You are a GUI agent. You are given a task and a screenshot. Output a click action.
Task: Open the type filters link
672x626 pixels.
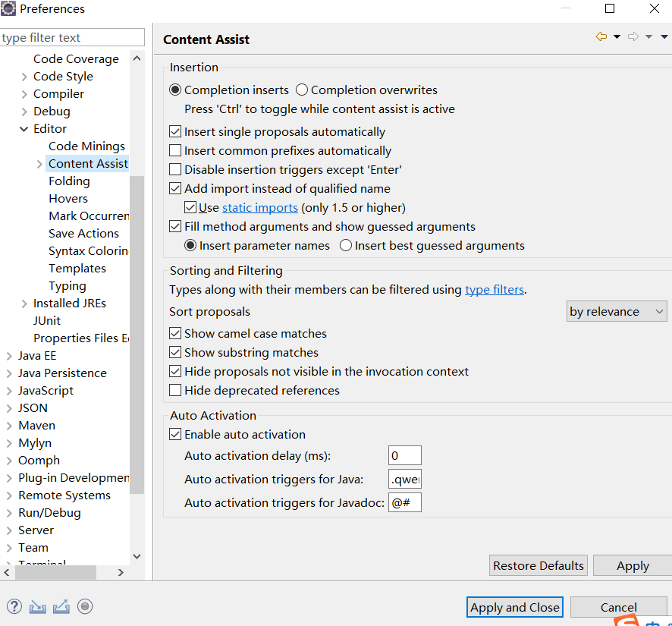point(494,290)
